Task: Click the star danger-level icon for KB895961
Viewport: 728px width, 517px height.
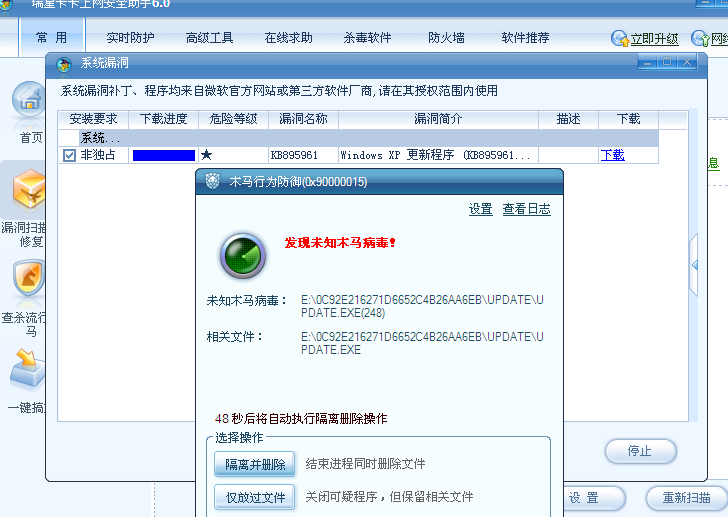Action: point(207,155)
